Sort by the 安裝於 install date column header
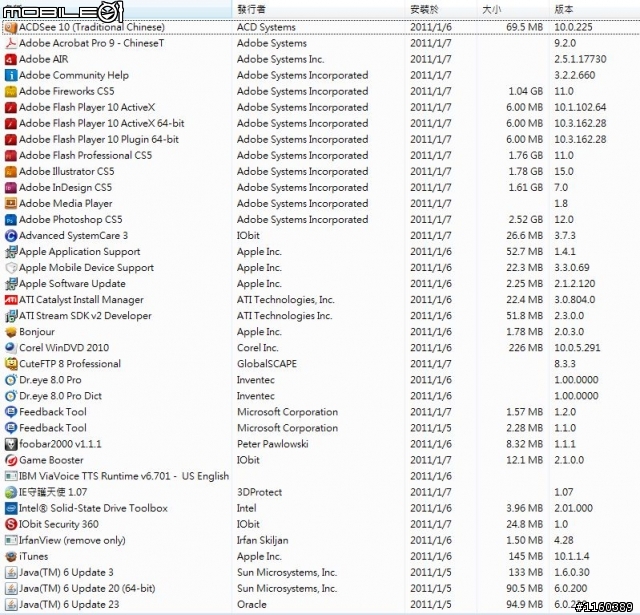640x615 pixels. point(424,9)
